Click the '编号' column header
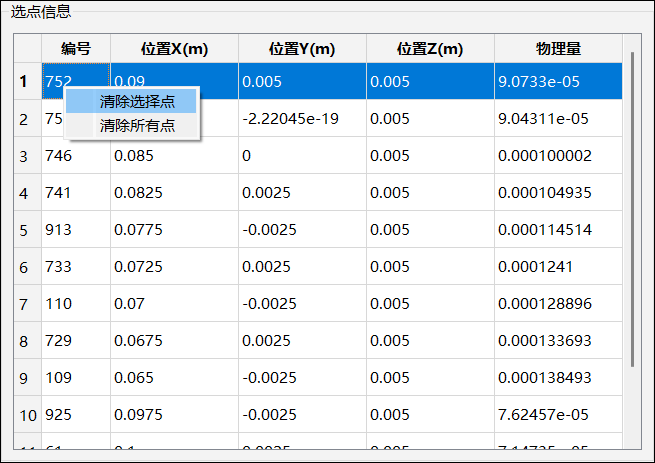Viewport: 655px width, 463px height. pos(76,49)
